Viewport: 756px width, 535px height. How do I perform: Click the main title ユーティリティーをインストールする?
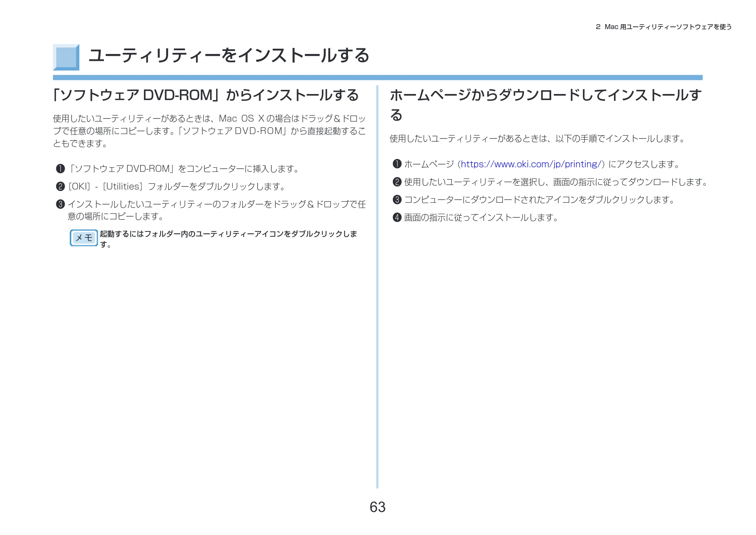229,56
